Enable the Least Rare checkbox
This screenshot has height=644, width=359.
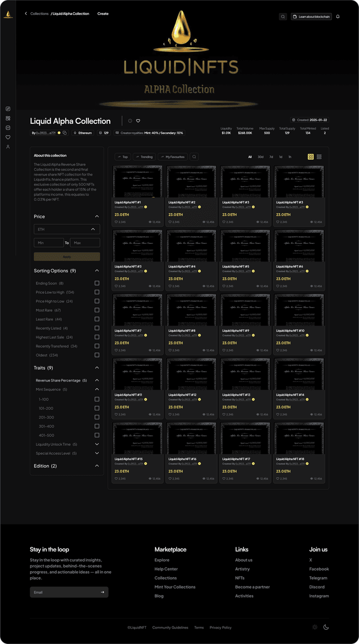coord(97,319)
